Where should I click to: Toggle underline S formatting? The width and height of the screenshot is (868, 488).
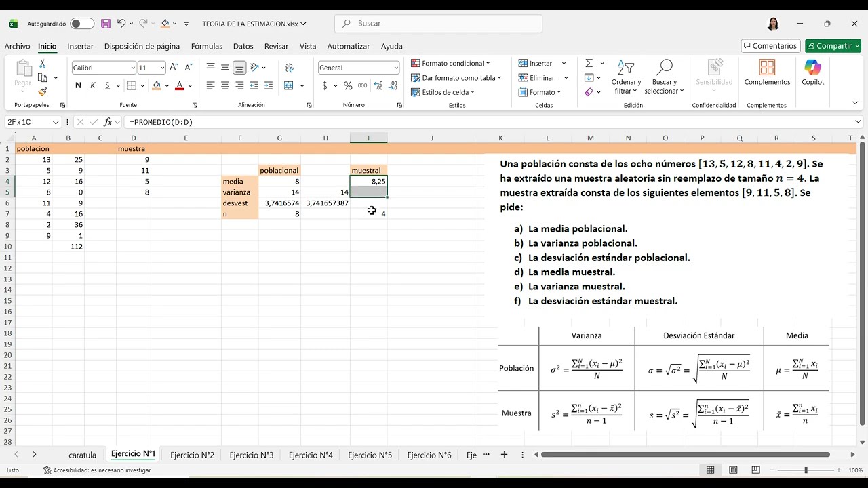tap(108, 85)
